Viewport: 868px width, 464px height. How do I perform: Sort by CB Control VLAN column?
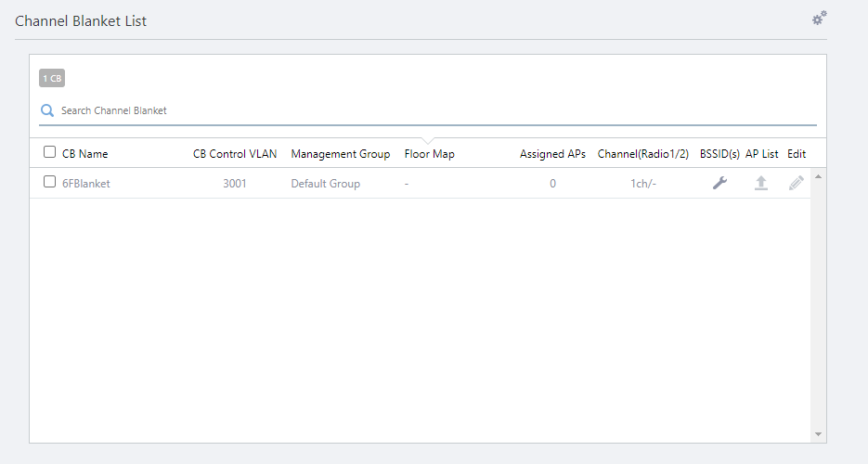tap(235, 154)
